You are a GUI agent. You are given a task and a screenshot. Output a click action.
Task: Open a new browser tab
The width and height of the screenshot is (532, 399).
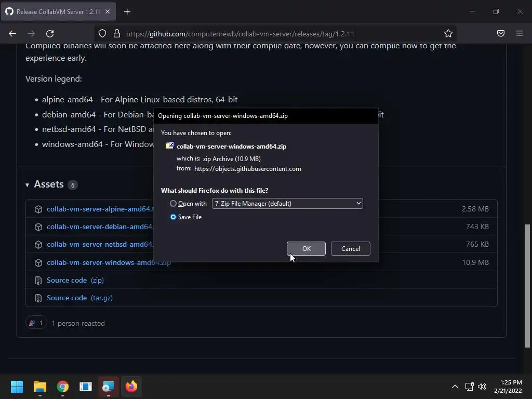pyautogui.click(x=127, y=12)
